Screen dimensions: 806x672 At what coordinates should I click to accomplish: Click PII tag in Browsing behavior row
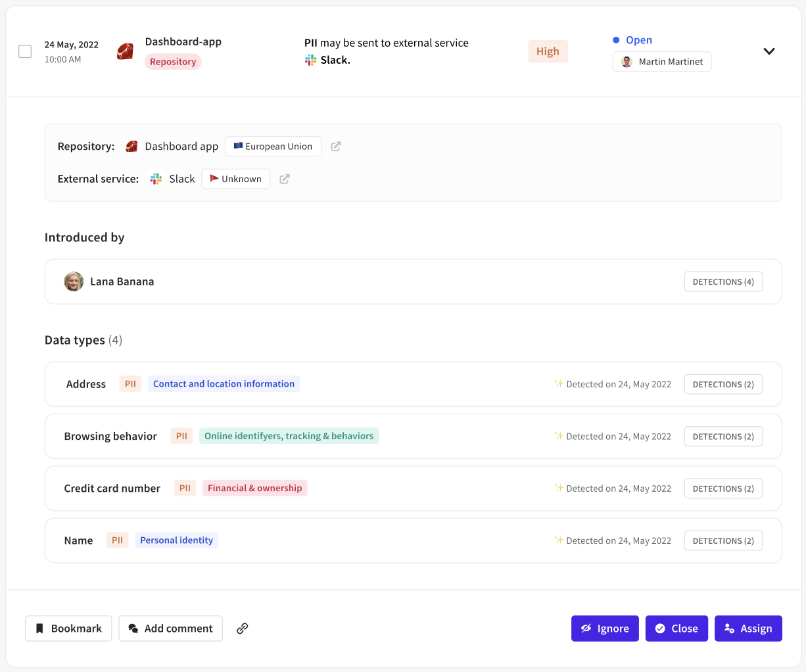click(181, 436)
